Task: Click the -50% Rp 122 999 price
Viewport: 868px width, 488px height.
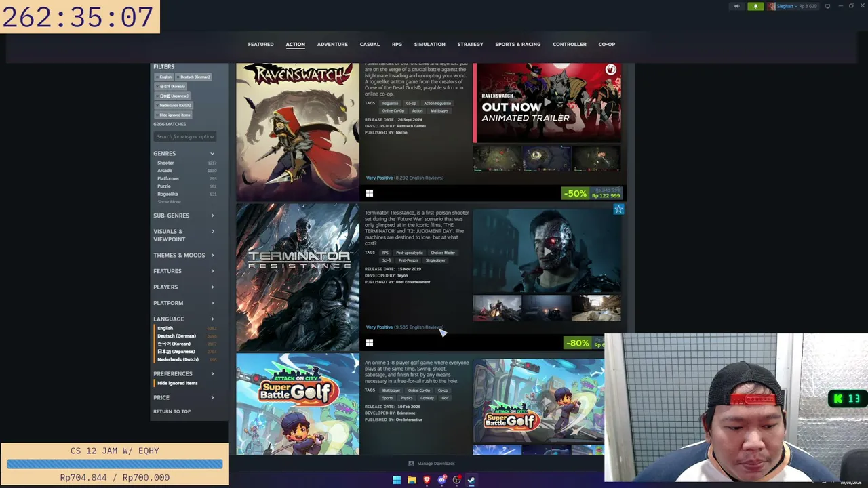Action: (x=592, y=193)
